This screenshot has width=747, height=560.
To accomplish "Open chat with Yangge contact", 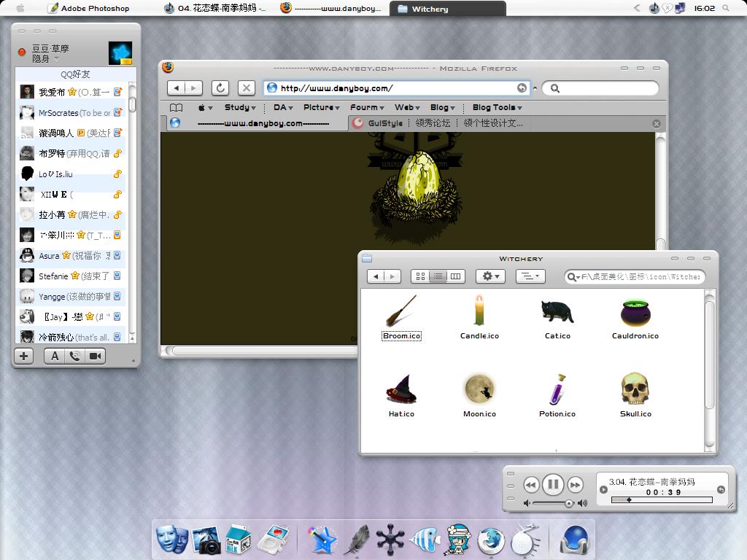I will pyautogui.click(x=71, y=297).
